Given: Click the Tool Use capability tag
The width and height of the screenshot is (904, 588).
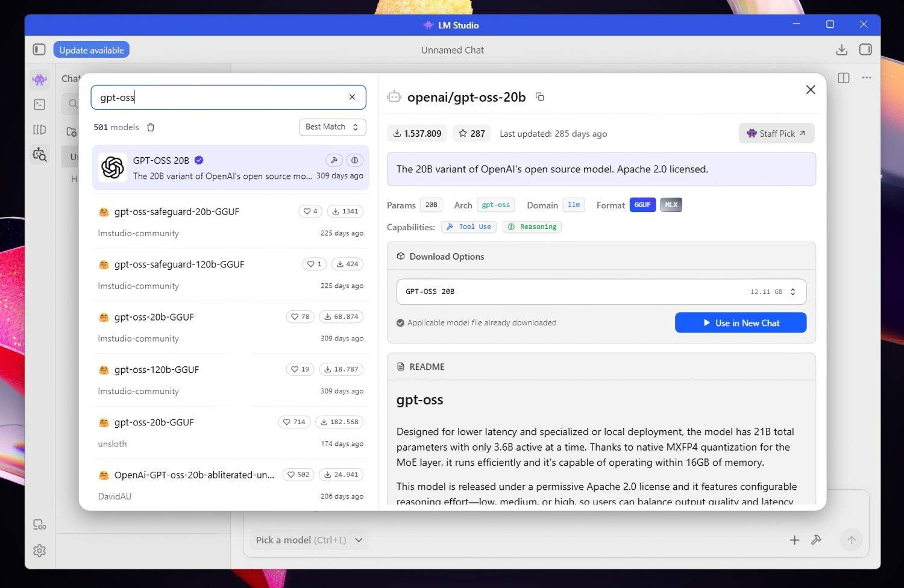Looking at the screenshot, I should (468, 227).
